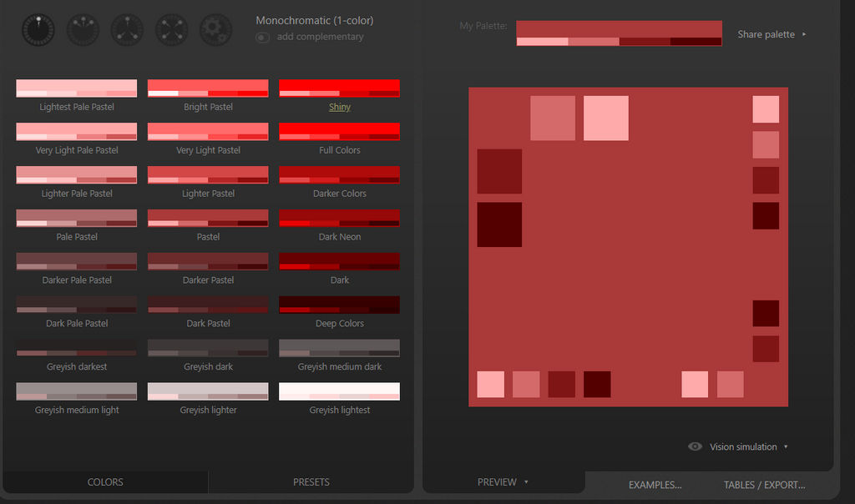Choose the Pastel preset
This screenshot has height=504, width=855.
pyautogui.click(x=208, y=218)
